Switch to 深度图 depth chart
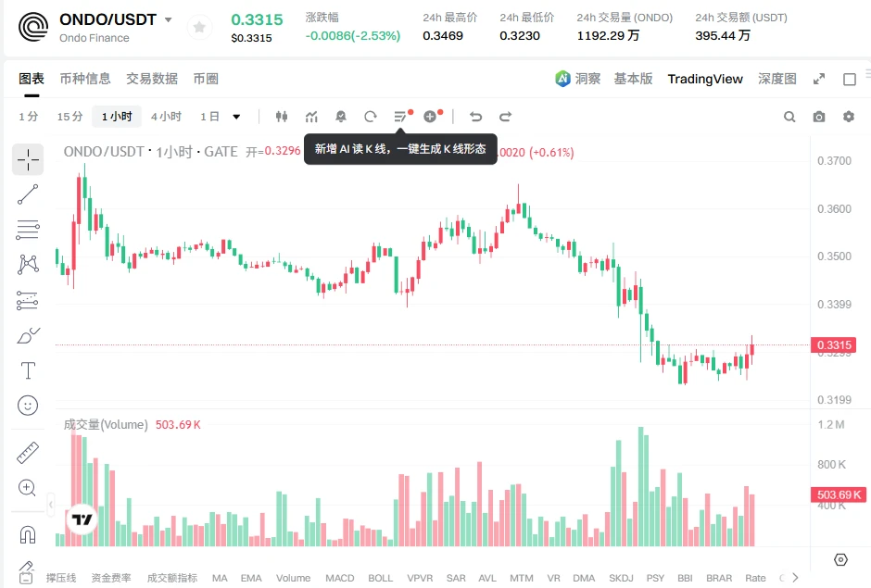The width and height of the screenshot is (871, 588). [x=777, y=79]
